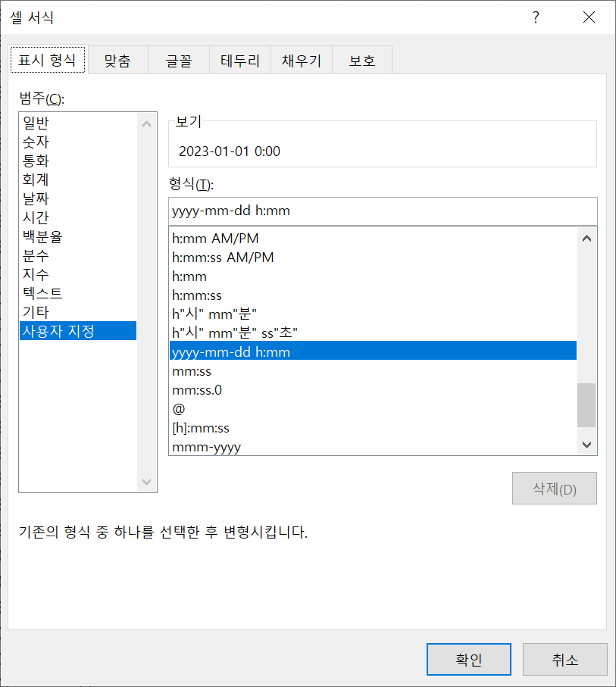Choose yyyy-mm-dd h:mm in format list
616x687 pixels.
click(x=373, y=351)
